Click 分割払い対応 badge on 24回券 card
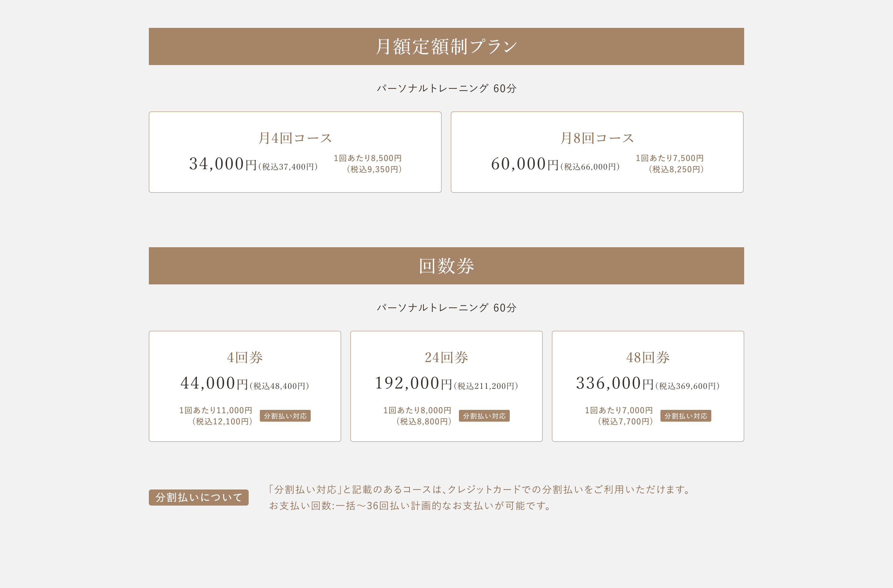This screenshot has width=893, height=588. tap(484, 416)
